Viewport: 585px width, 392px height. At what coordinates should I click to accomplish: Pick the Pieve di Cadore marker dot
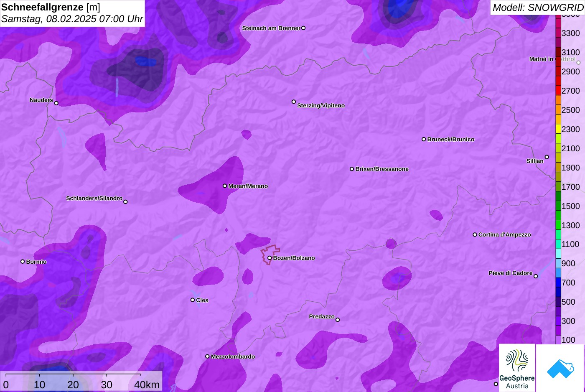(536, 276)
